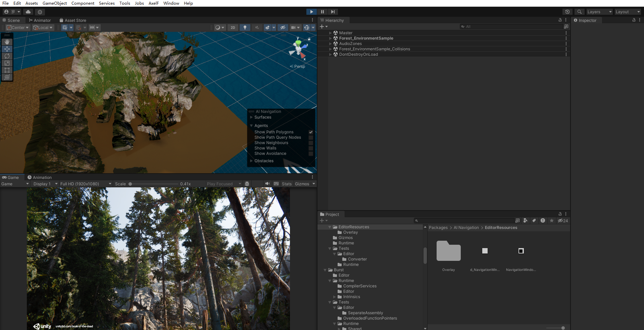Expand Forest_EnvironmentSample in Hierarchy

click(x=331, y=38)
